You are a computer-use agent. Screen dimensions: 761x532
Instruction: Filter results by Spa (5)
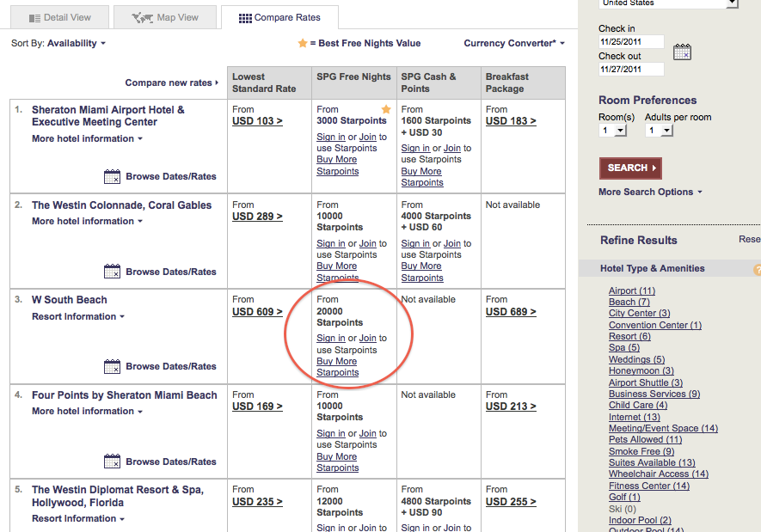click(x=624, y=348)
